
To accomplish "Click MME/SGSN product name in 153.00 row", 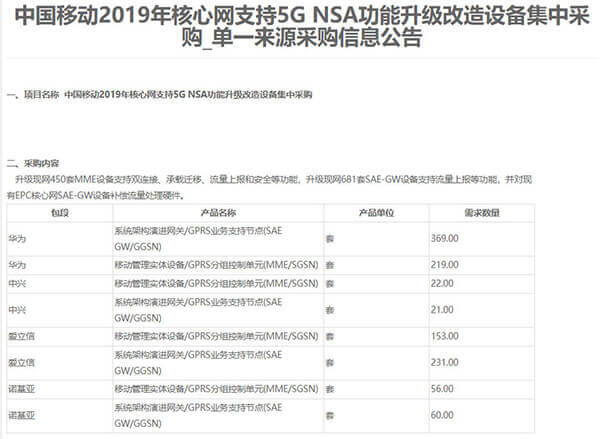I will tap(216, 336).
